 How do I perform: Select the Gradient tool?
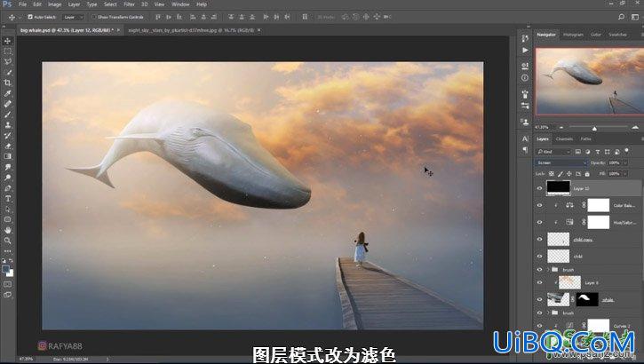click(x=7, y=156)
